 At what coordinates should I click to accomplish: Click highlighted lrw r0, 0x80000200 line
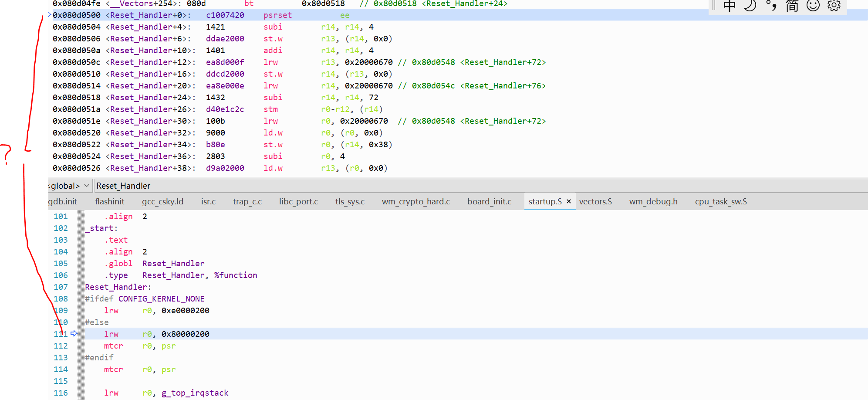(x=476, y=334)
